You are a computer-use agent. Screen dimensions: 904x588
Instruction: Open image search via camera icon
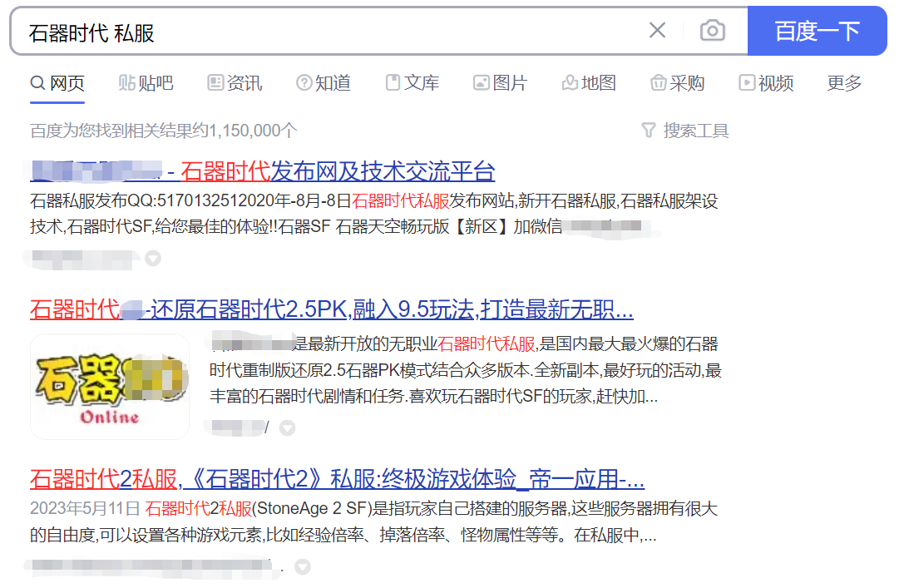(713, 31)
